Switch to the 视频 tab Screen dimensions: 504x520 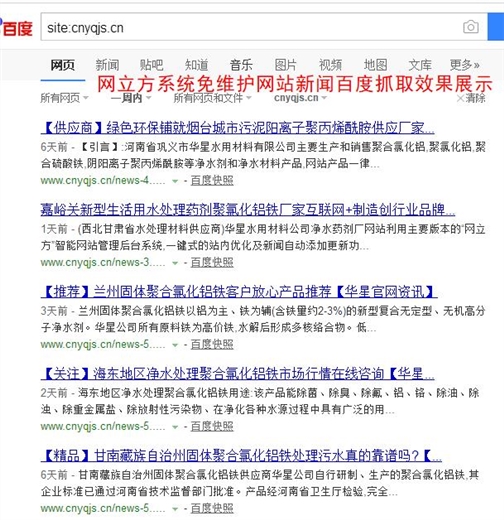[331, 65]
